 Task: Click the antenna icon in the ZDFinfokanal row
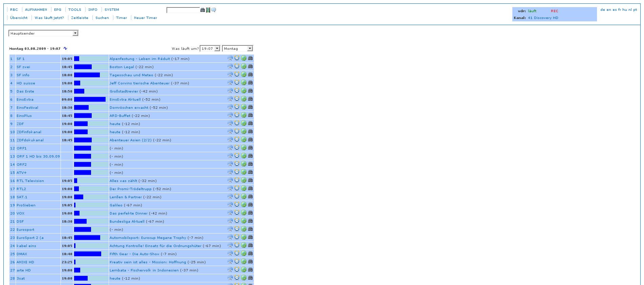(x=230, y=131)
